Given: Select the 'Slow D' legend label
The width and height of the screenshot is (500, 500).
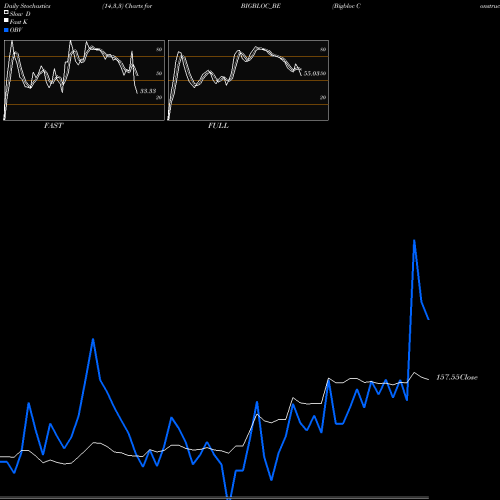Looking at the screenshot, I should (x=20, y=14).
